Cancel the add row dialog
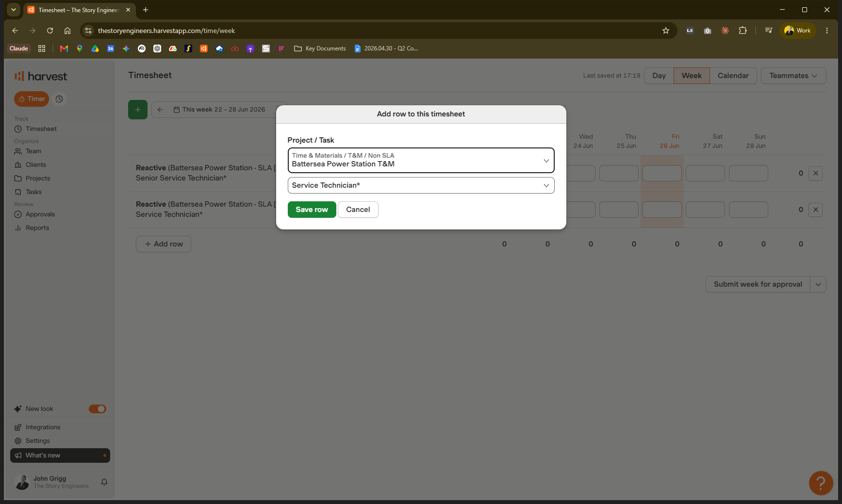The width and height of the screenshot is (842, 504). coord(358,210)
